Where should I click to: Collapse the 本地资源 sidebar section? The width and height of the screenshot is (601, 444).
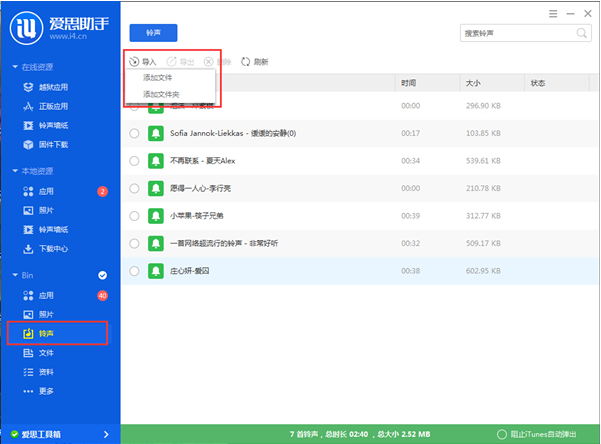point(14,171)
